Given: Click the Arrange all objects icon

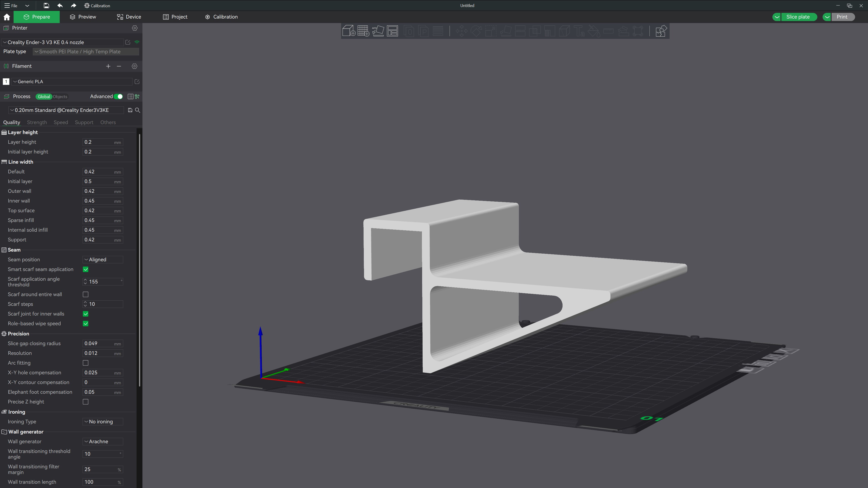Looking at the screenshot, I should click(x=393, y=31).
